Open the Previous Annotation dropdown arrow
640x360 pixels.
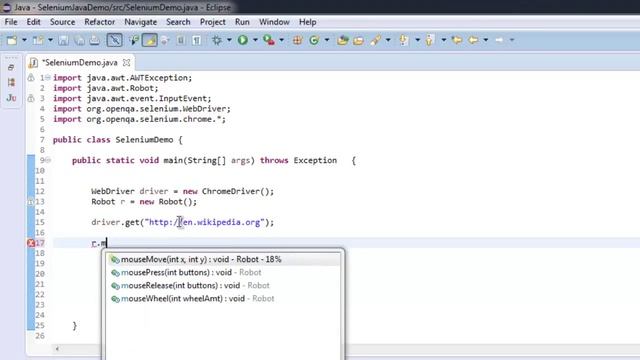point(443,40)
